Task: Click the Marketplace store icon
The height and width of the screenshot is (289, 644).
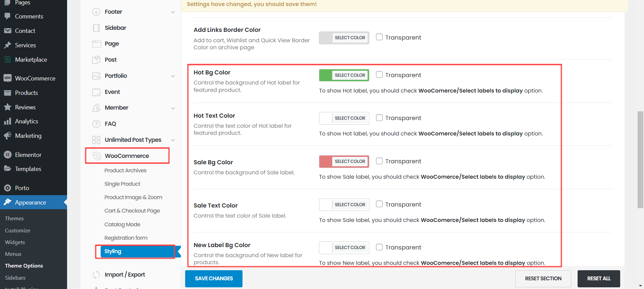Action: [x=7, y=59]
